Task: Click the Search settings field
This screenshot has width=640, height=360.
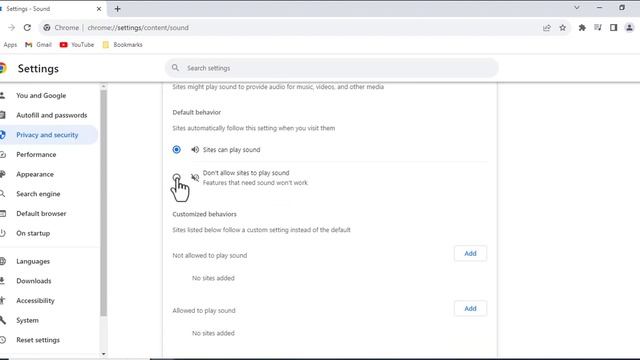Action: 331,68
